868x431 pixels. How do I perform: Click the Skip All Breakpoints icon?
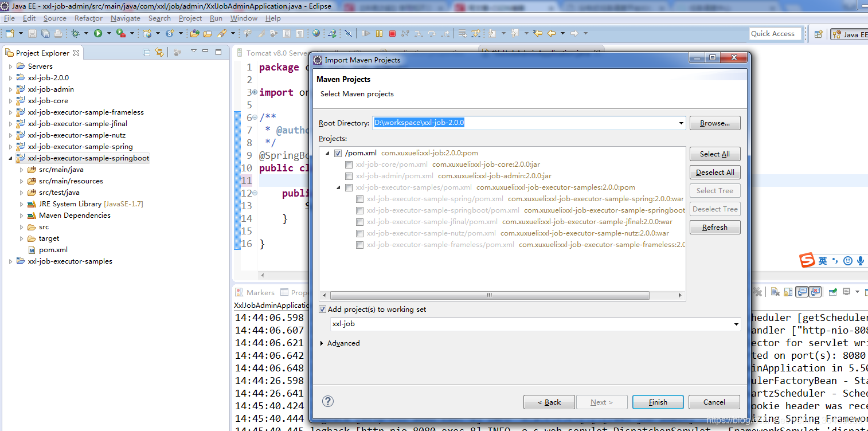point(348,33)
